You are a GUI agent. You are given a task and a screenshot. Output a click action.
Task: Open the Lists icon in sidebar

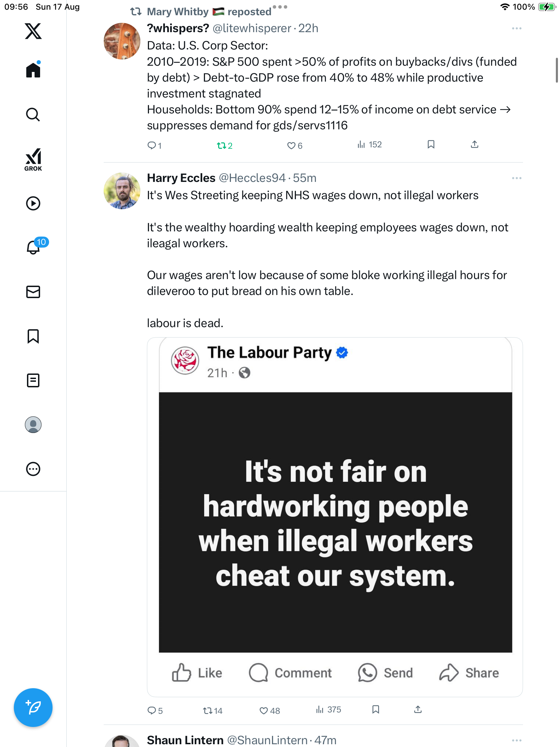click(33, 380)
